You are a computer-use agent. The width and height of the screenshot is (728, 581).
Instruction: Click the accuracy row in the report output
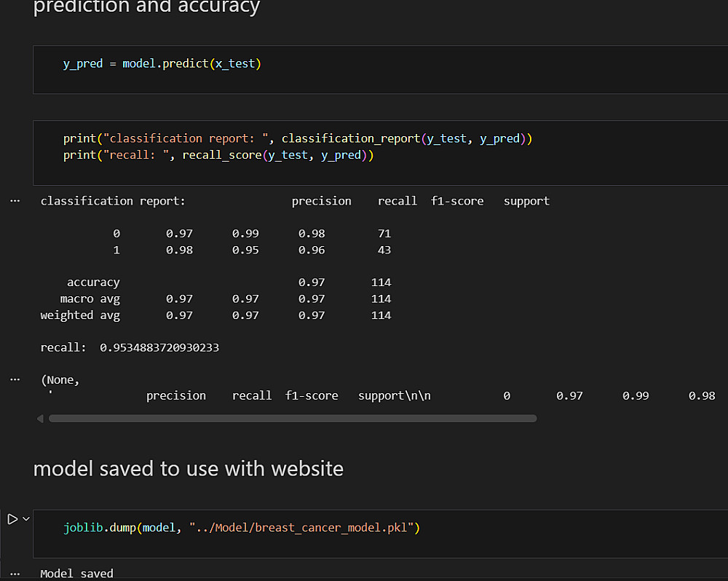click(x=93, y=282)
